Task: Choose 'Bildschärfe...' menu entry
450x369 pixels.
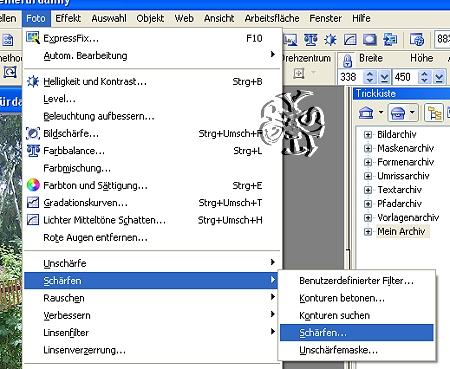Action: click(x=152, y=134)
